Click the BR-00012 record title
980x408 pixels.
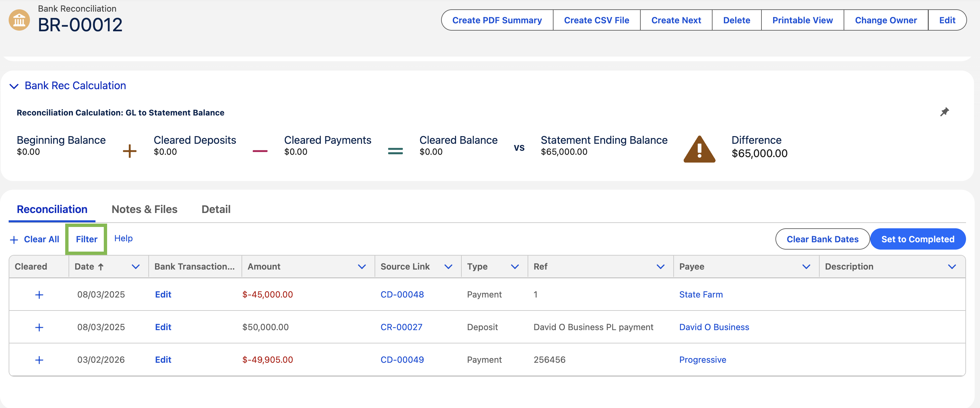80,25
